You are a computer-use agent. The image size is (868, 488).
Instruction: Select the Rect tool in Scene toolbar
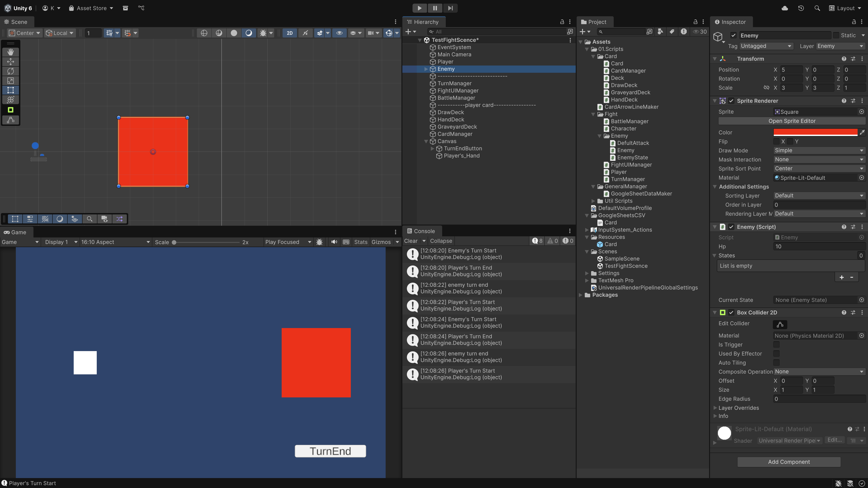[x=10, y=90]
